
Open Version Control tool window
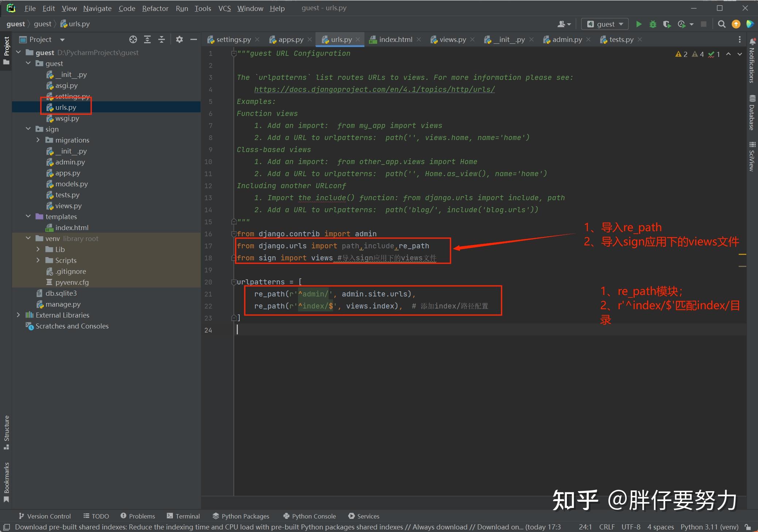point(45,516)
